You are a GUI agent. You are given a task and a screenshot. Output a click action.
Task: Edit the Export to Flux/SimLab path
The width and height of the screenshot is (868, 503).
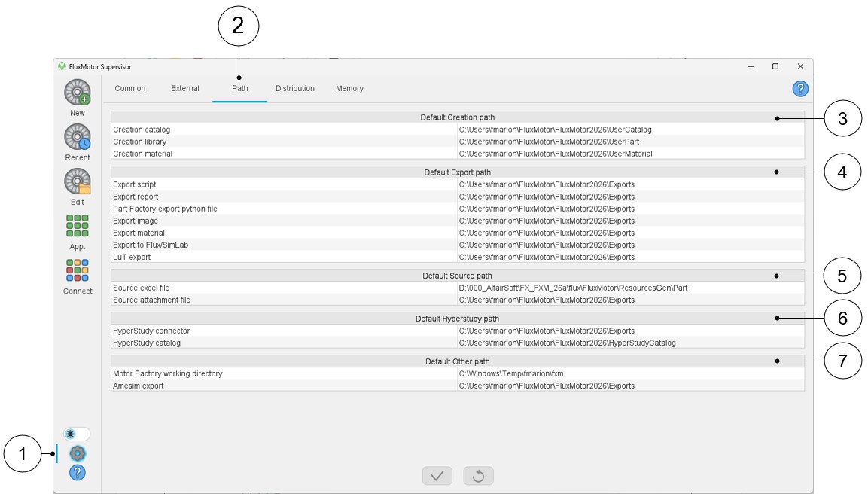pos(631,245)
